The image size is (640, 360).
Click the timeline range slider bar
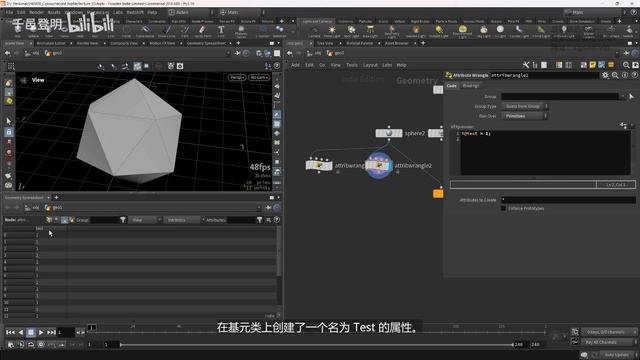[x=316, y=344]
